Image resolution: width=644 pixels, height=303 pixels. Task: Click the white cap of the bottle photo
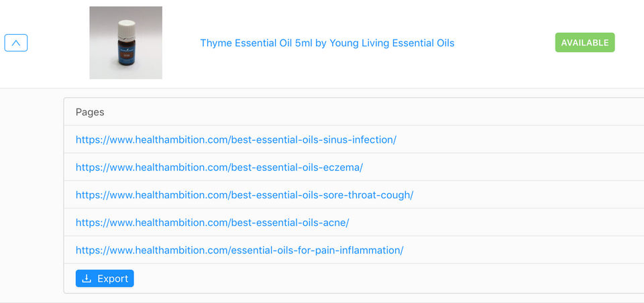point(126,30)
